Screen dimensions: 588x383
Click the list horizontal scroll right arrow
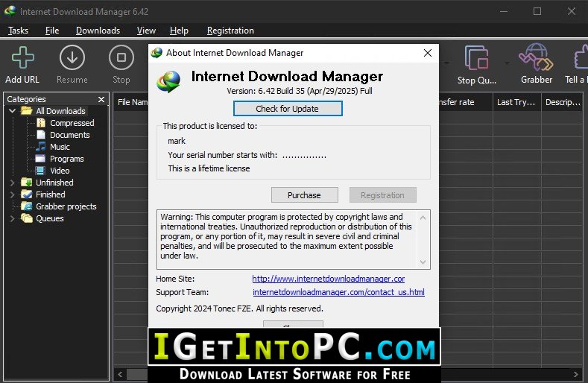tap(575, 374)
